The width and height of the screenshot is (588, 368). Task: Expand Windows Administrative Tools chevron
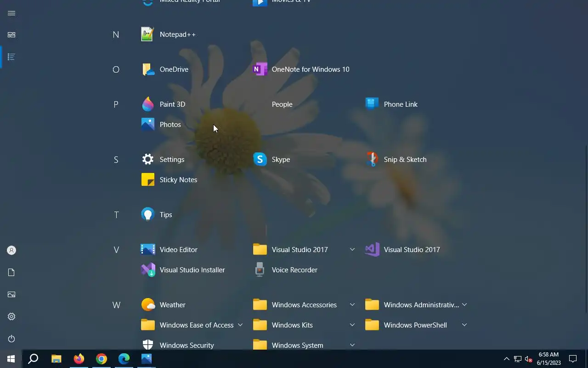(464, 305)
